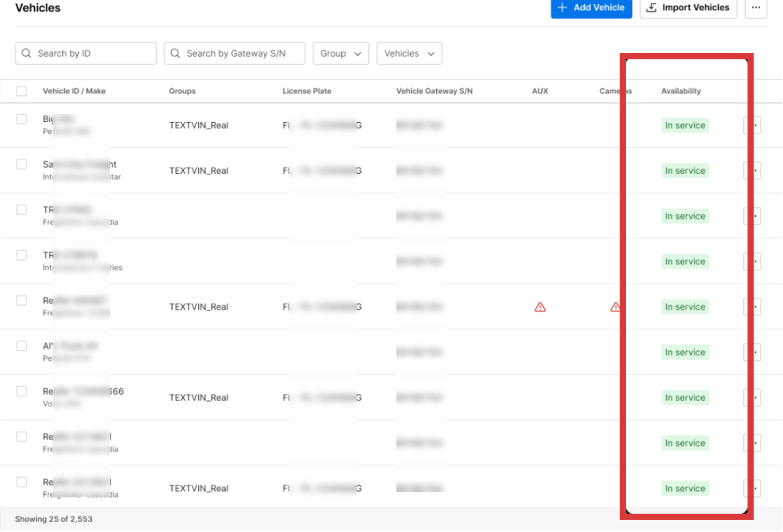The width and height of the screenshot is (783, 532).
Task: Click the License Plate column header
Action: click(306, 91)
